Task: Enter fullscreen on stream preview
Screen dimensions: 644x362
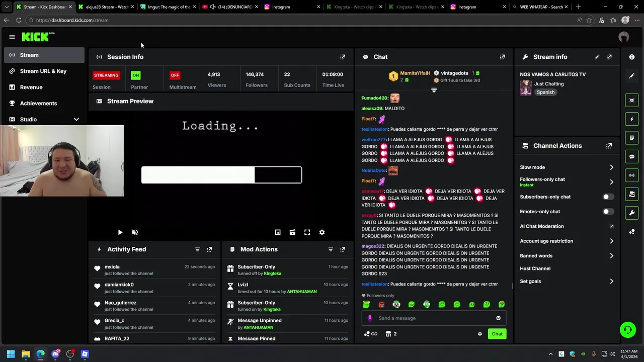Action: [x=307, y=232]
